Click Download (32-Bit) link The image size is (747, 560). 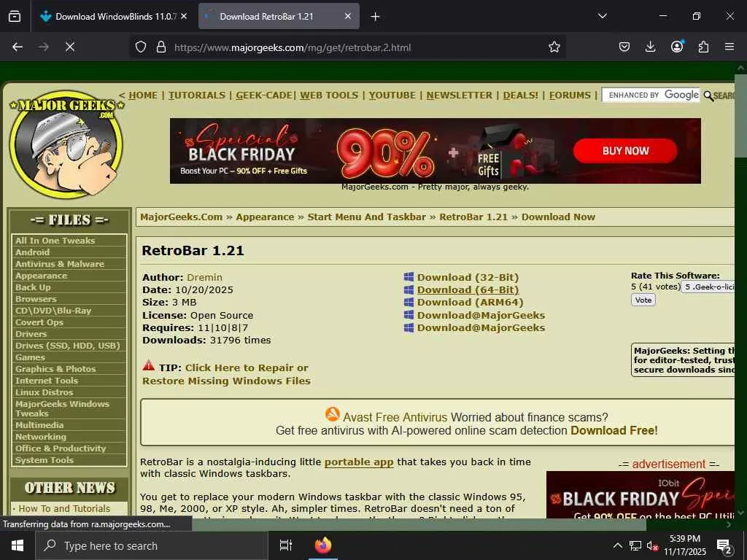[x=468, y=277]
